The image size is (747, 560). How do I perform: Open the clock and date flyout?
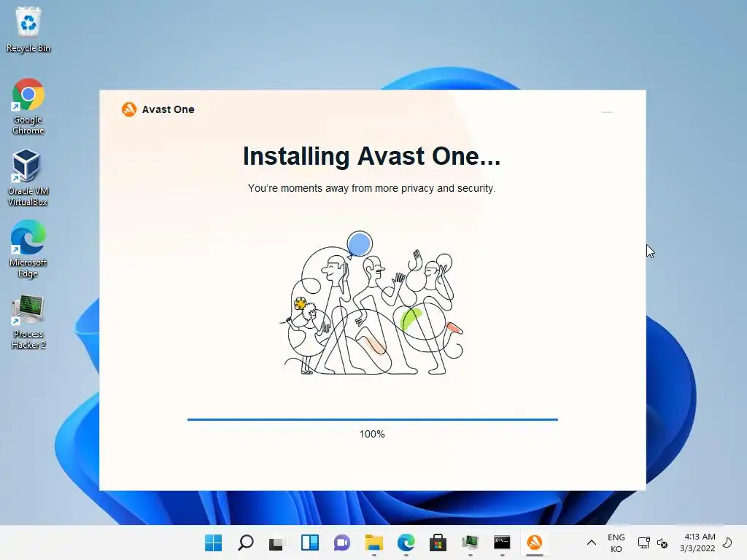(697, 542)
